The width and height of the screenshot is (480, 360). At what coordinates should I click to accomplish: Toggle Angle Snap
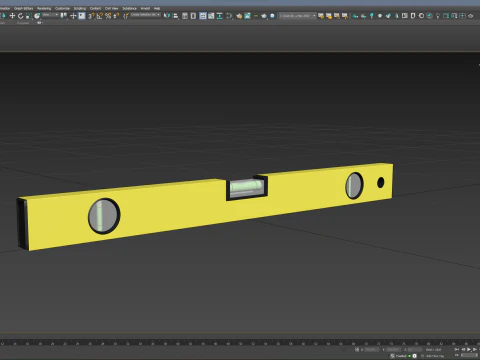pos(100,16)
